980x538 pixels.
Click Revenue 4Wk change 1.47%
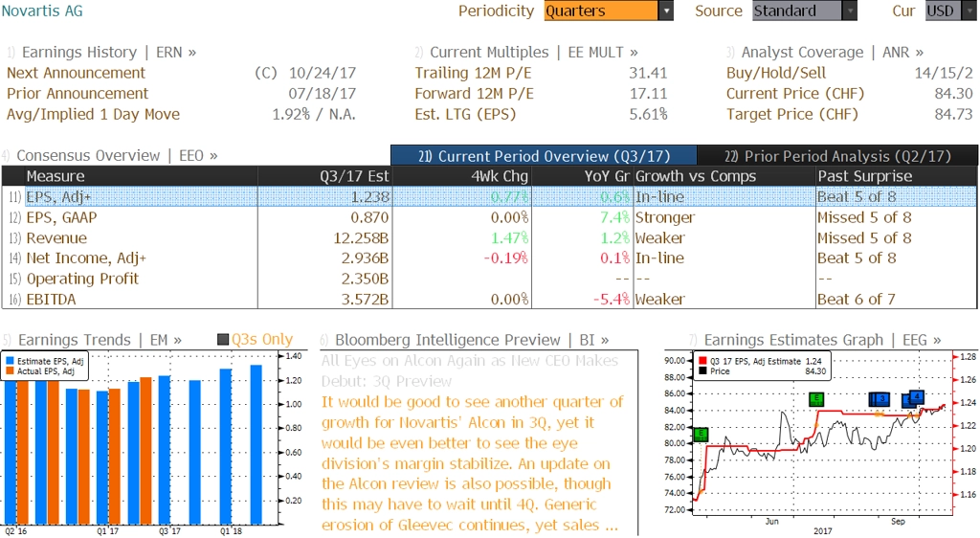point(509,238)
